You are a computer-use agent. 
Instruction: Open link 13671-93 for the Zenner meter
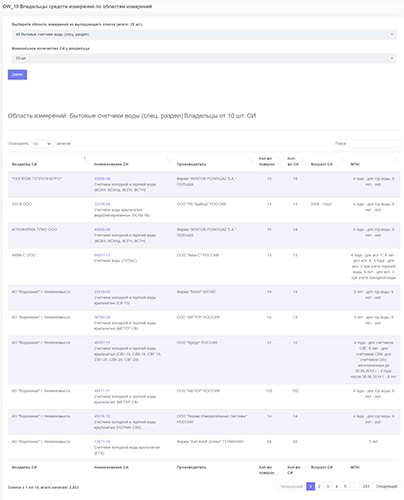coord(102,442)
